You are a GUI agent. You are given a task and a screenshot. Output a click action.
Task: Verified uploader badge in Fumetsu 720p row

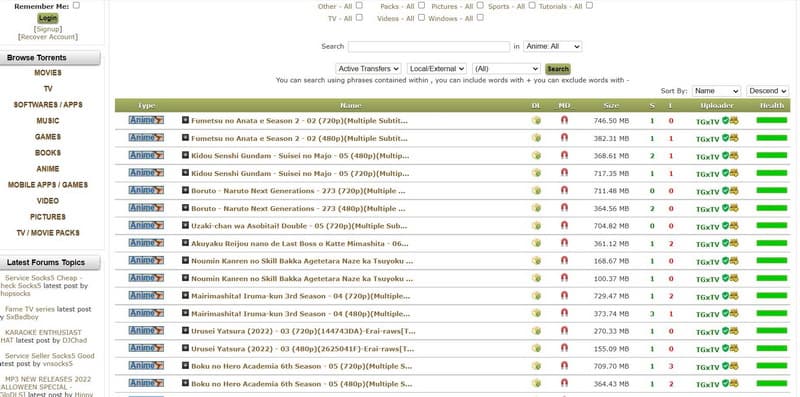click(x=725, y=120)
